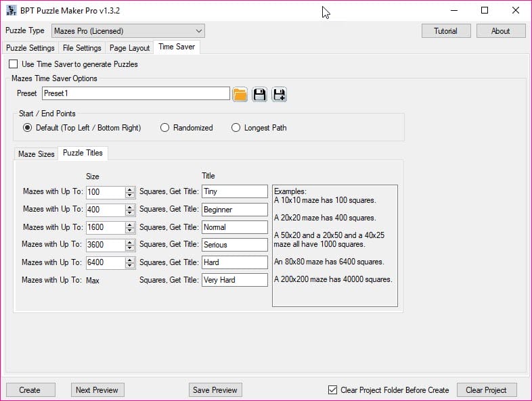Click the 'Size' column header
The image size is (532, 401).
coord(93,176)
